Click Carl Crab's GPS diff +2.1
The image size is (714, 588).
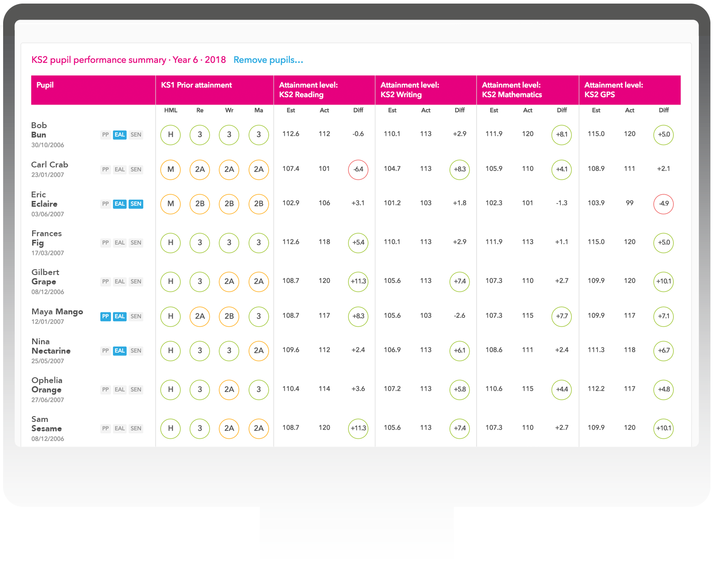[664, 169]
